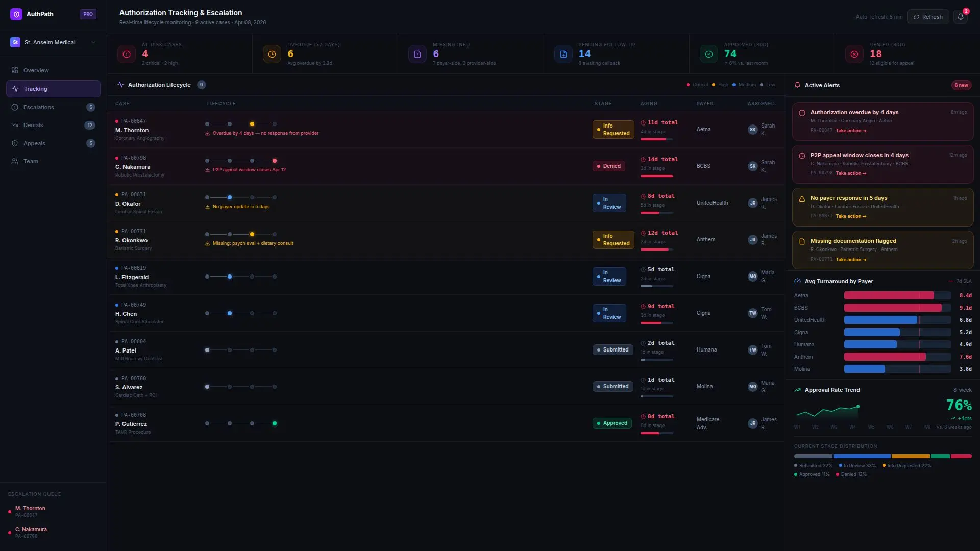Click the At-Risk Cases alert icon
Image resolution: width=980 pixels, height=551 pixels.
[x=127, y=54]
